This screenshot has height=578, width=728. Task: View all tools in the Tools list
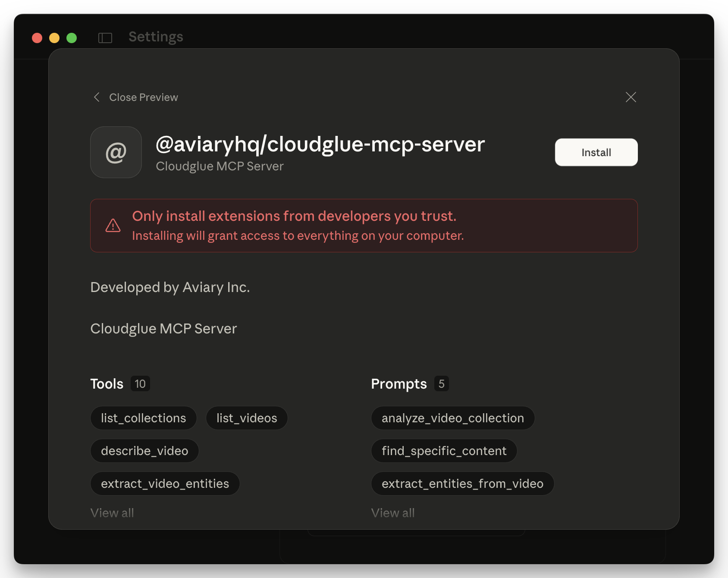[112, 512]
